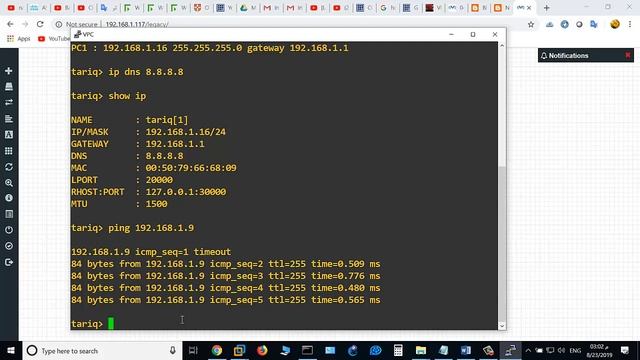Click the 'Type here to search' taskbar box
This screenshot has width=640, height=360.
[x=102, y=351]
